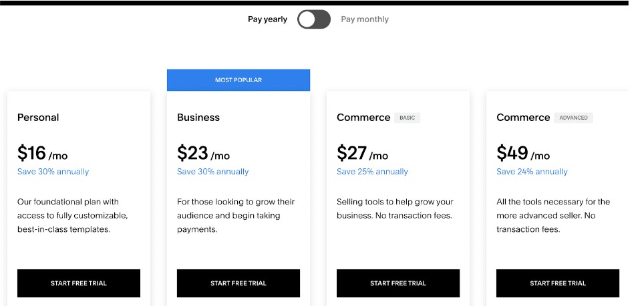This screenshot has width=644, height=306.
Task: Start free trial for Commerce Basic plan
Action: click(398, 283)
